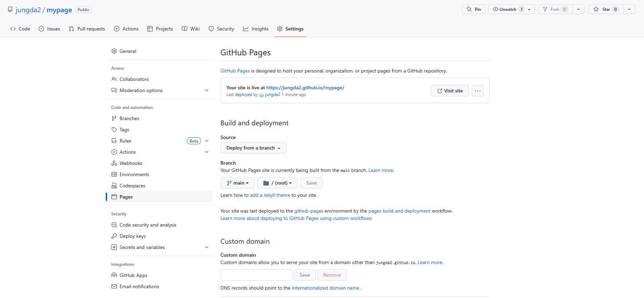This screenshot has height=298, width=644.
Task: Click the Codespaces icon
Action: pyautogui.click(x=114, y=186)
